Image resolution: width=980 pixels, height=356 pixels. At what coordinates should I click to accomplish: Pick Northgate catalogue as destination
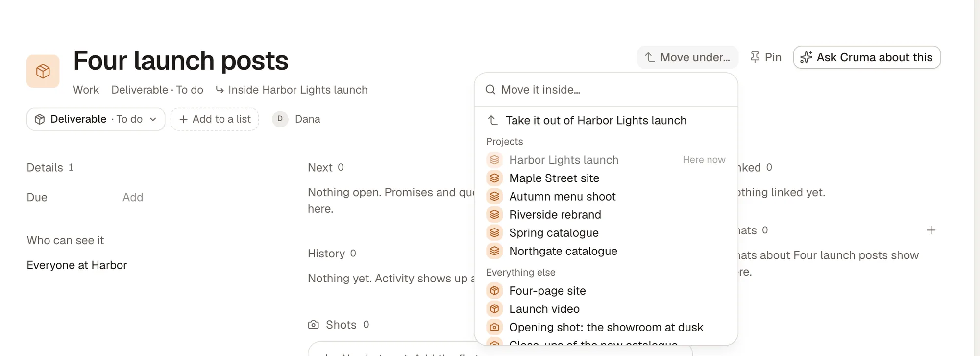[x=606, y=251]
